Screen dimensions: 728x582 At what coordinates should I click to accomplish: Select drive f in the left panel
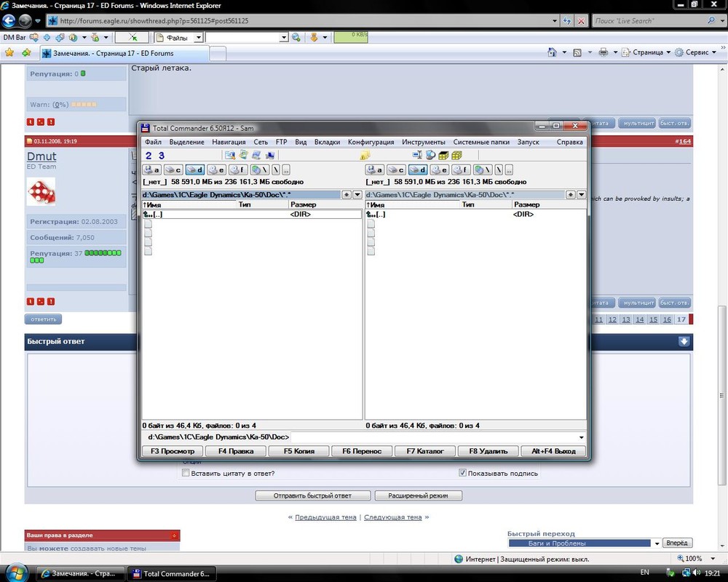[x=237, y=170]
